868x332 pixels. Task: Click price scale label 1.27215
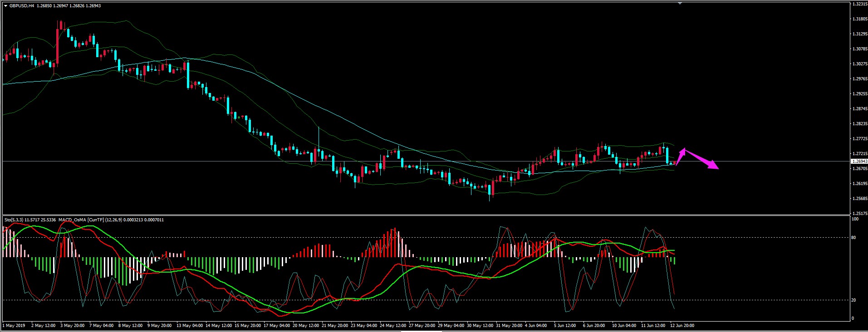click(x=860, y=154)
